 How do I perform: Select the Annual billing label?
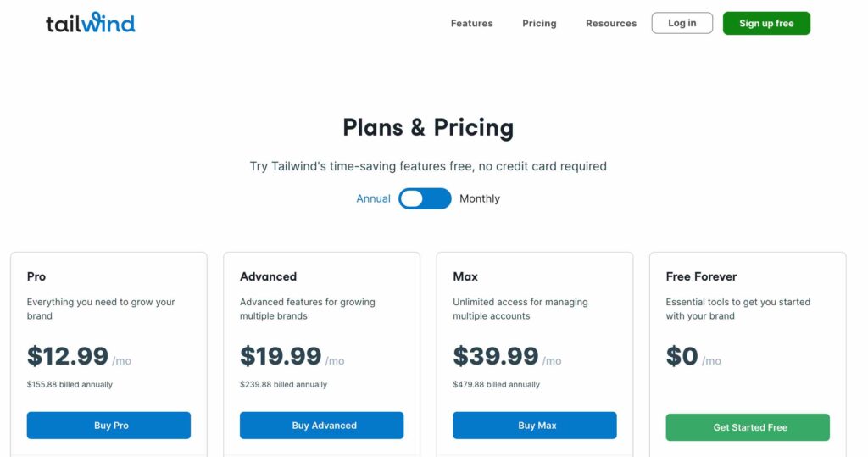373,198
